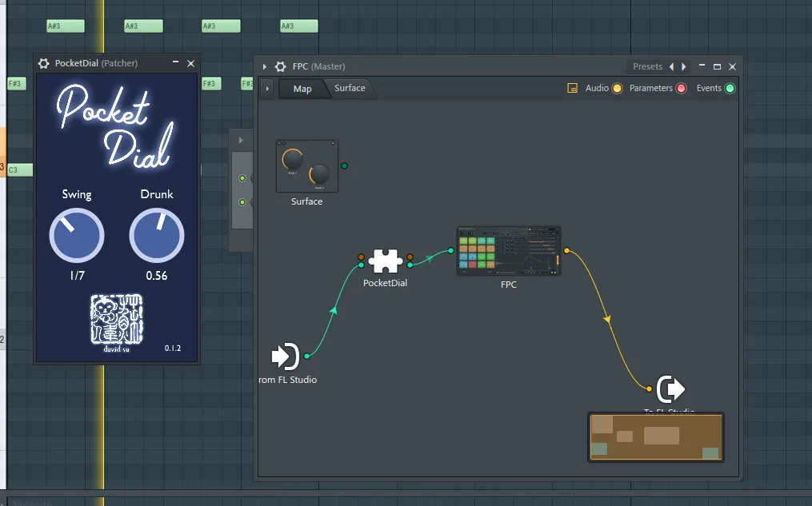Select the previous preset arrow
The width and height of the screenshot is (812, 506).
tap(672, 66)
